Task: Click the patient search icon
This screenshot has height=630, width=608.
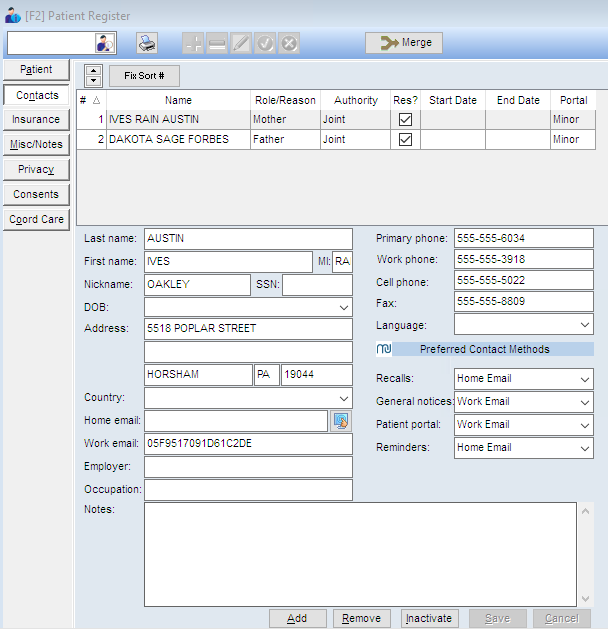Action: click(105, 43)
